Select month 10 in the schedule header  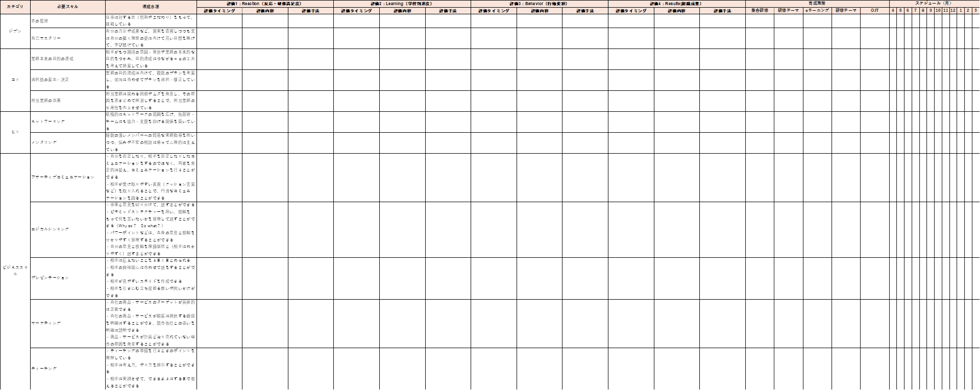(938, 11)
